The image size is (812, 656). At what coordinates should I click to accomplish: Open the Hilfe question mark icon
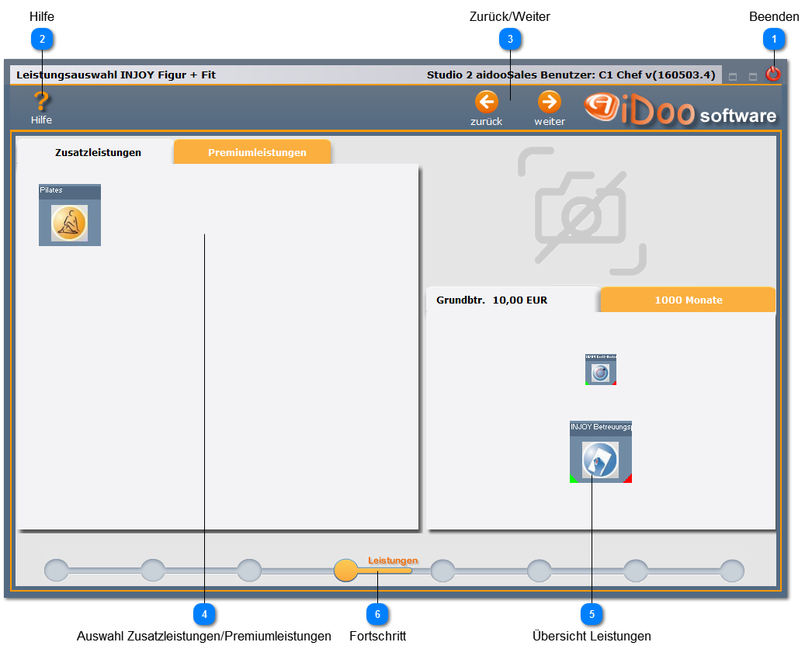coord(41,102)
